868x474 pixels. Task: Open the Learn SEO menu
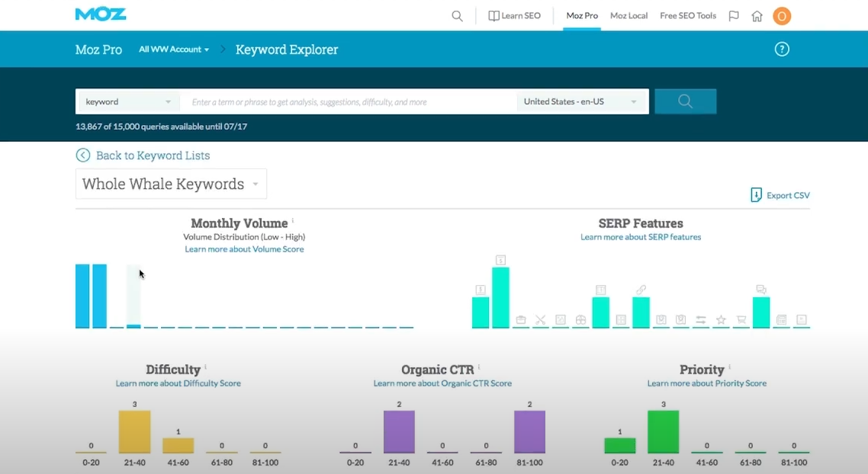point(514,16)
